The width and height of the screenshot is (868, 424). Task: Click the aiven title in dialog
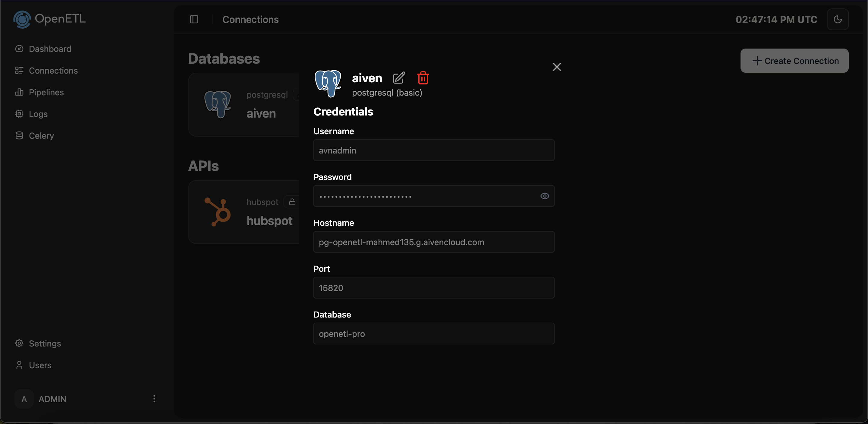(x=367, y=78)
